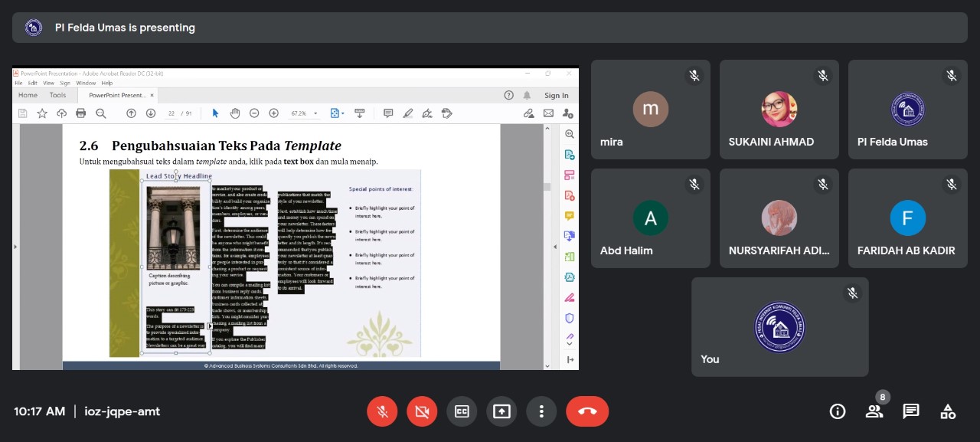Show the participants list of 8 people

pos(874,411)
